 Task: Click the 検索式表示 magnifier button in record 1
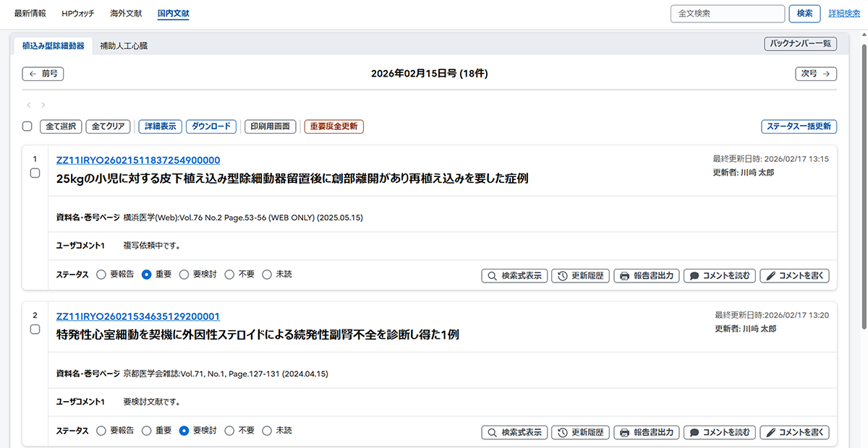(514, 276)
